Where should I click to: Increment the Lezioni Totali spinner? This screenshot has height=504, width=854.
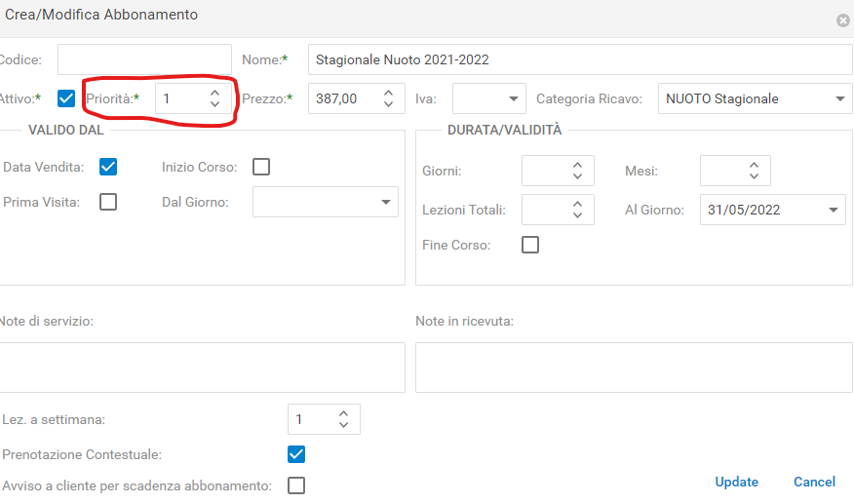[x=578, y=205]
